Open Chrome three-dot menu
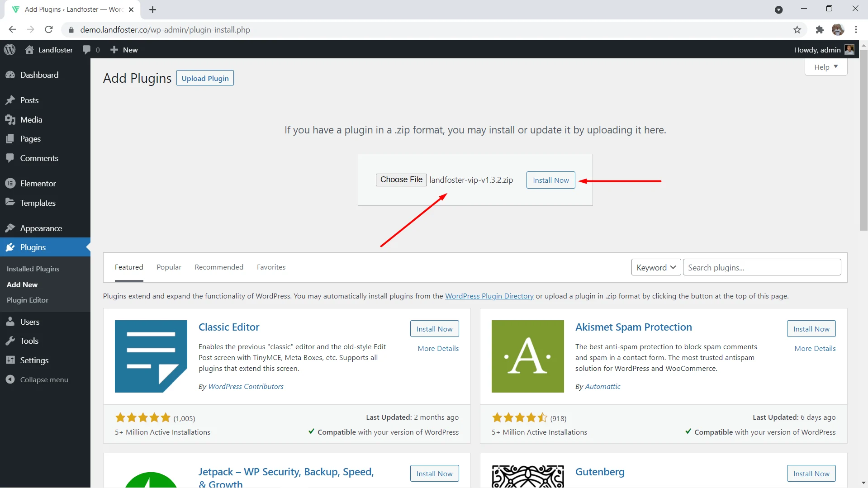 856,30
